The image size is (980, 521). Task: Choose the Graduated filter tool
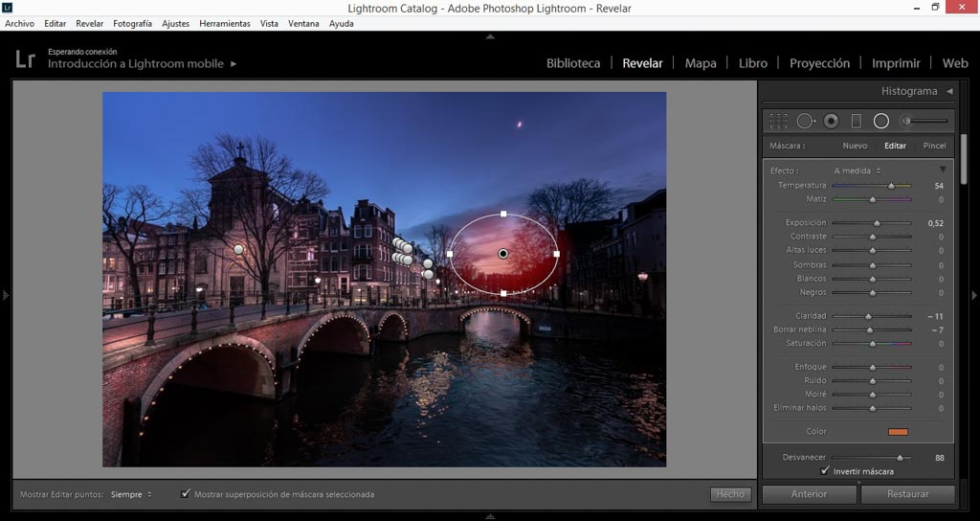coord(857,122)
